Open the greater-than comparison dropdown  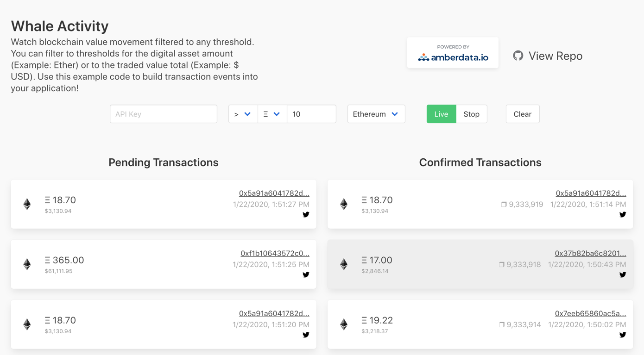pos(243,114)
